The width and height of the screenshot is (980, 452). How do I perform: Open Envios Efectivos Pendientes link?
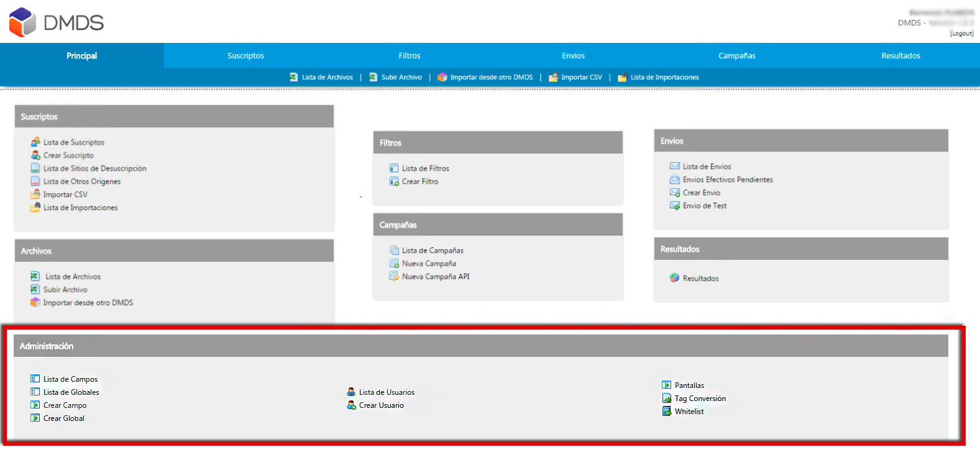coord(728,180)
